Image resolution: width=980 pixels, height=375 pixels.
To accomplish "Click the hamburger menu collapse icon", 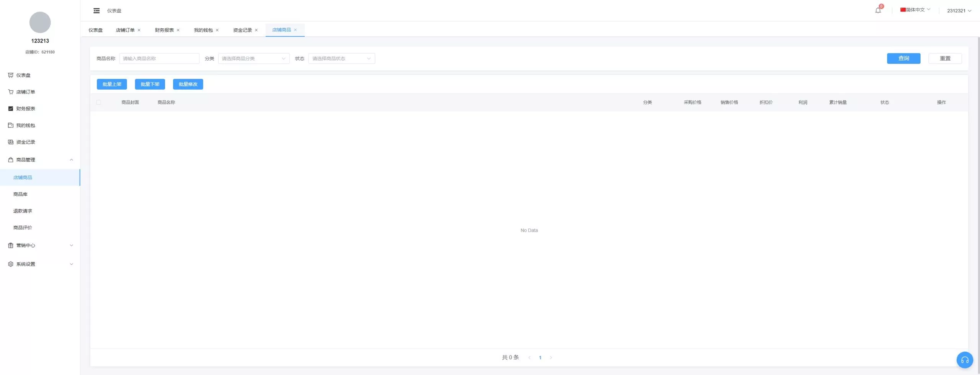I will point(96,11).
